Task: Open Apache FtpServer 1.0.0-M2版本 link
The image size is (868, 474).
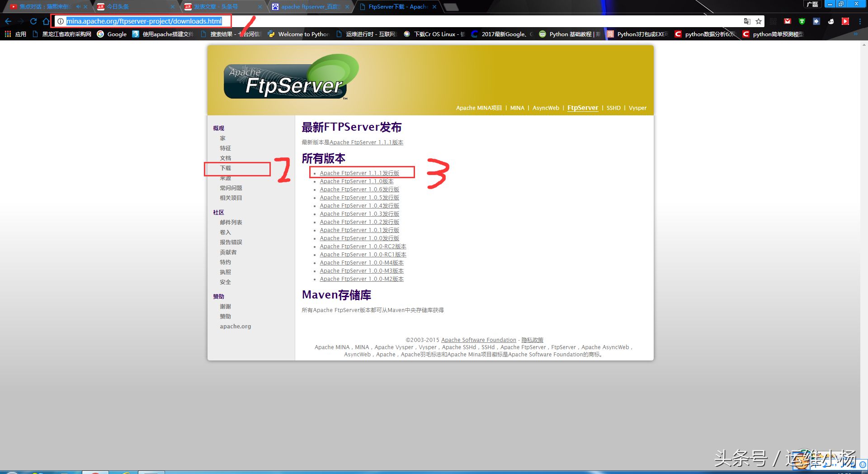Action: click(x=362, y=279)
